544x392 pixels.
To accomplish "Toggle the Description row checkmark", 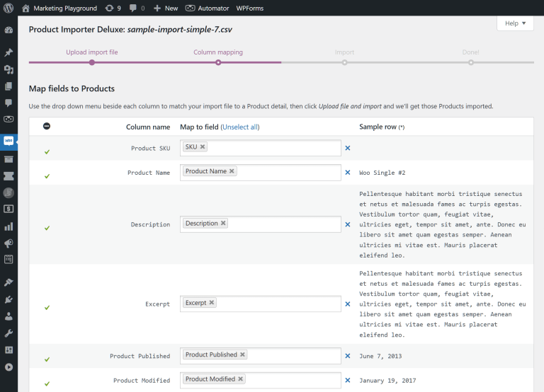I will click(x=47, y=228).
